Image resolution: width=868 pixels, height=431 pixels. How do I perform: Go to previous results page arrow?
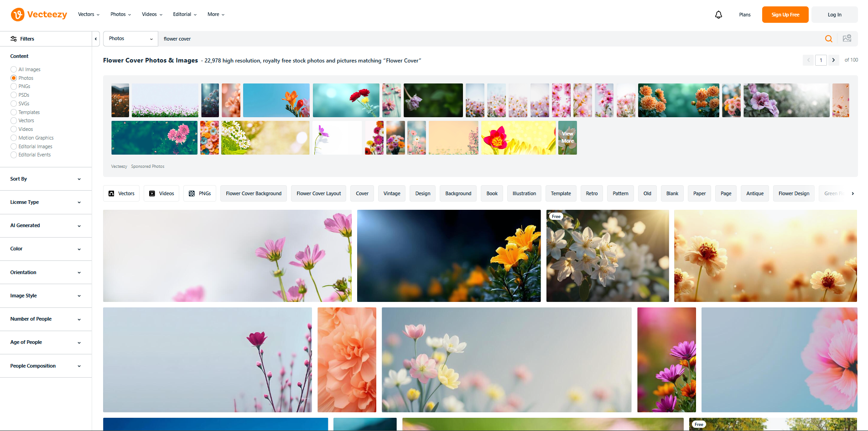(x=808, y=60)
